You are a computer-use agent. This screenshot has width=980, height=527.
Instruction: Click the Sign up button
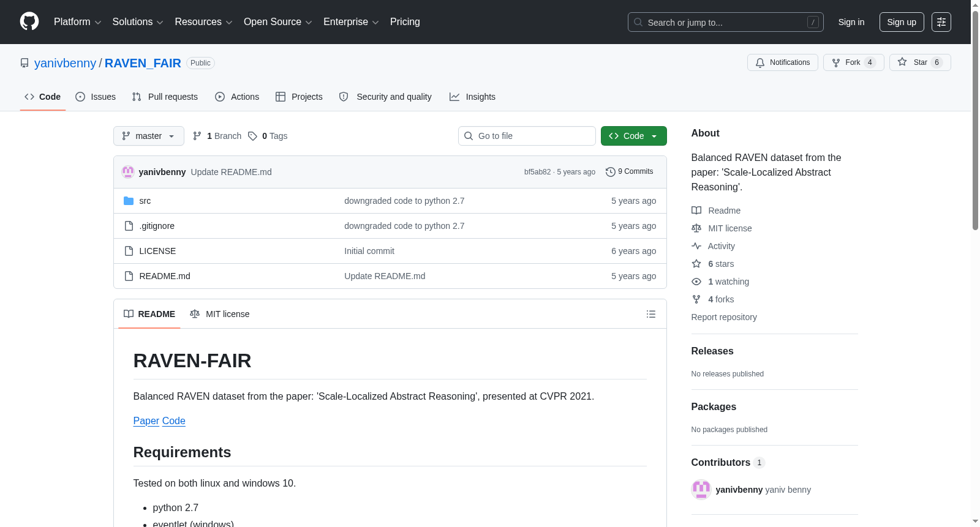tap(902, 22)
